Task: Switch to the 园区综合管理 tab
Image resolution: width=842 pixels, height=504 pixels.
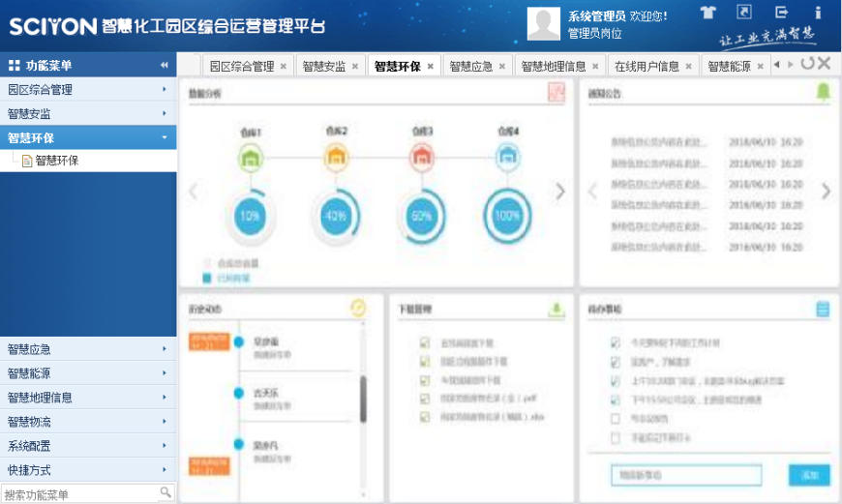Action: 241,67
